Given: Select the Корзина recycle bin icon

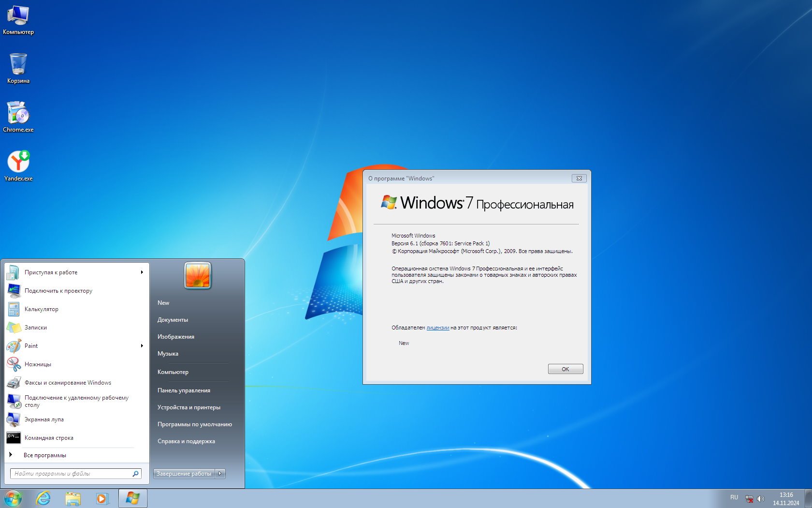Looking at the screenshot, I should pos(18,69).
